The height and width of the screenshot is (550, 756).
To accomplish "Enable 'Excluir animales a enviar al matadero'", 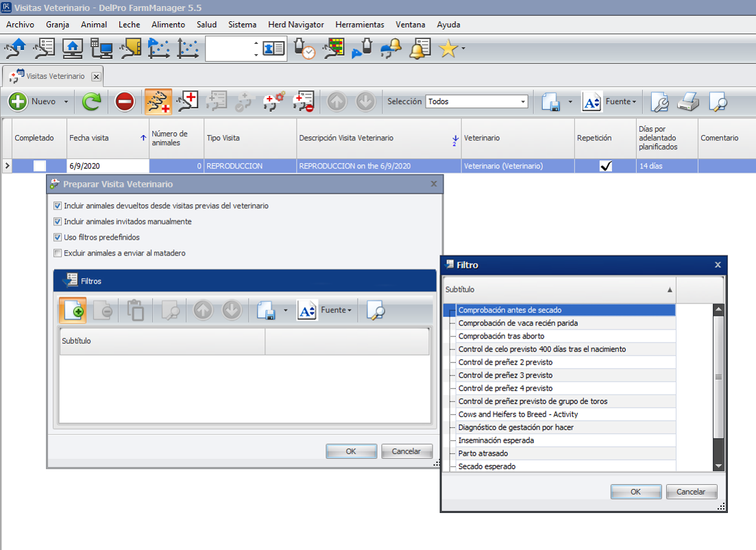I will point(58,253).
